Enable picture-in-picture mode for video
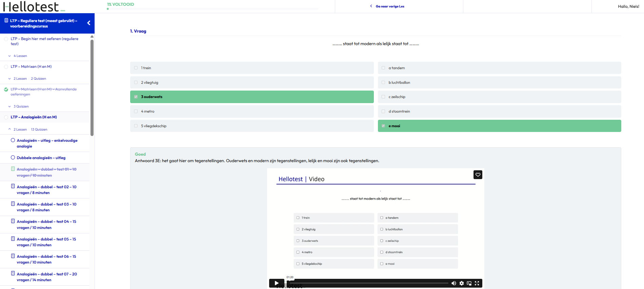 [x=469, y=283]
